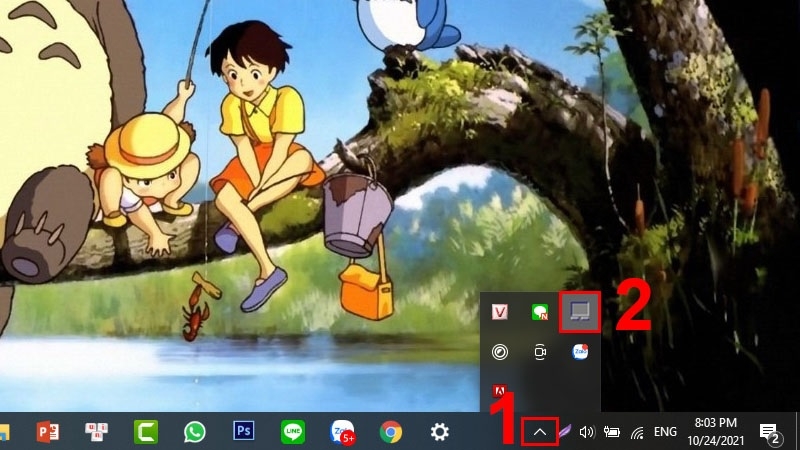Viewport: 800px width, 450px height.
Task: Open LINE messenger from the taskbar
Action: click(293, 432)
